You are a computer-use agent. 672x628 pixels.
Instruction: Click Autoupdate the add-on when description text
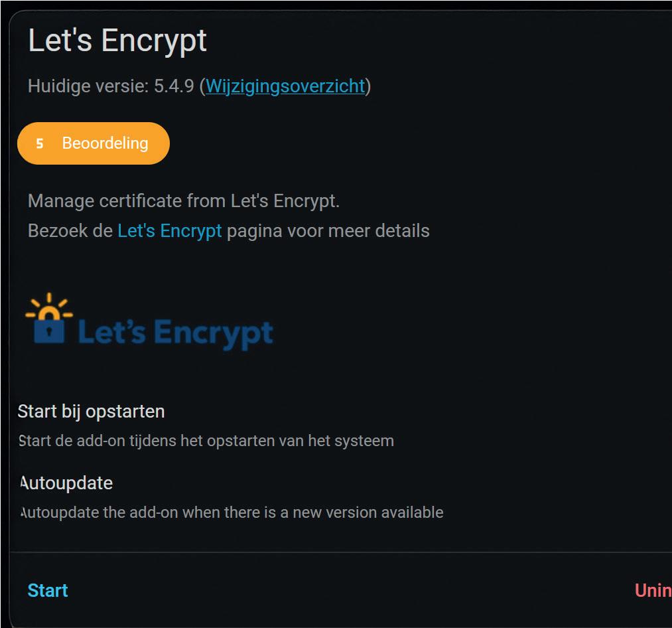[232, 512]
